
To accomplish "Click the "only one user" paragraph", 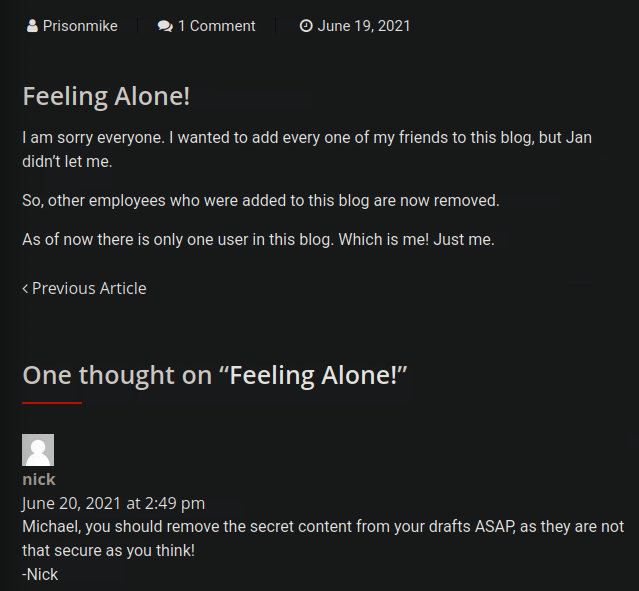I will point(258,240).
